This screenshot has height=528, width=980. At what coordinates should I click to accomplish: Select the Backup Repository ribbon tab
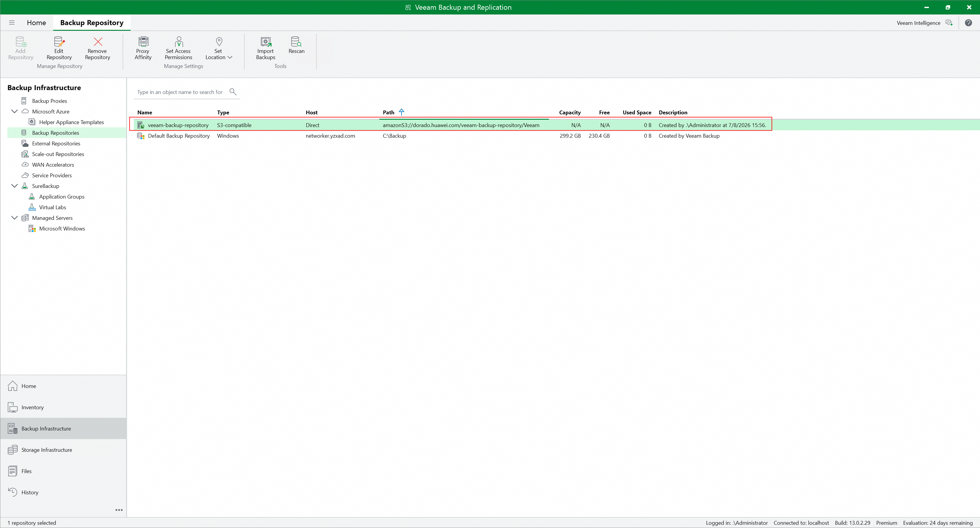[x=92, y=22]
